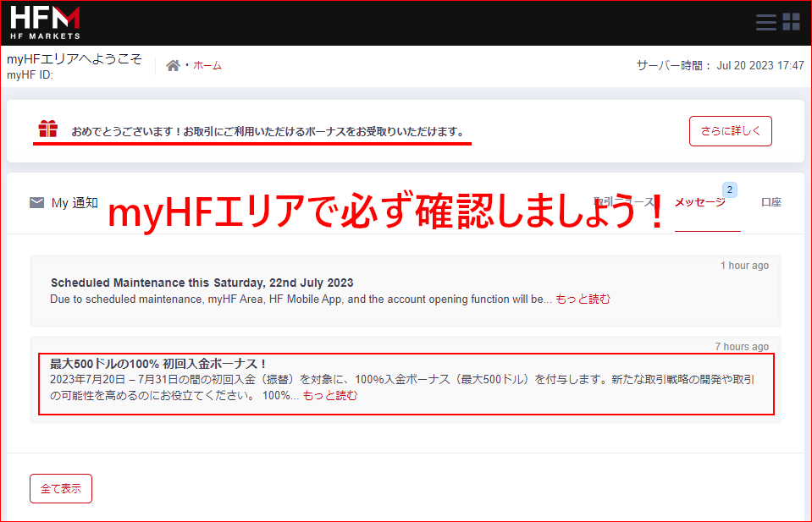812x522 pixels.
Task: Click the HFM Markets logo
Action: click(x=46, y=22)
